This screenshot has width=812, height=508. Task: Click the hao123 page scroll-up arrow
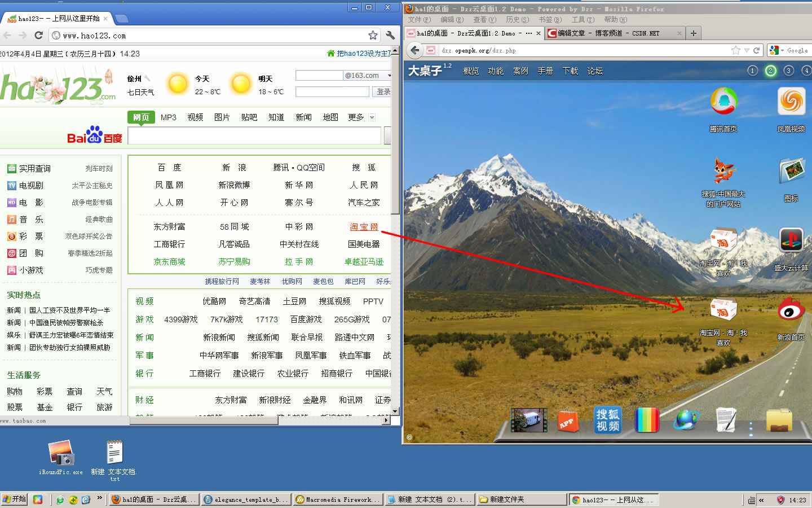pos(395,51)
